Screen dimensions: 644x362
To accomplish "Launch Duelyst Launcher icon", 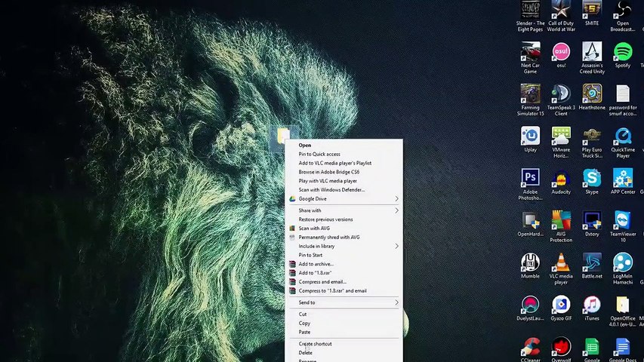I will coord(530,308).
